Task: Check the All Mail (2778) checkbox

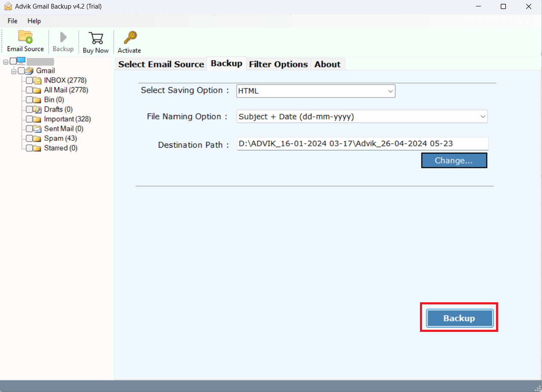Action: tap(29, 90)
